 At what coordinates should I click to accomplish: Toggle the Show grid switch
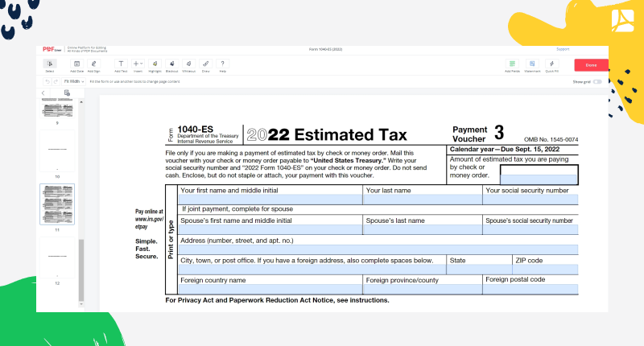coord(597,82)
